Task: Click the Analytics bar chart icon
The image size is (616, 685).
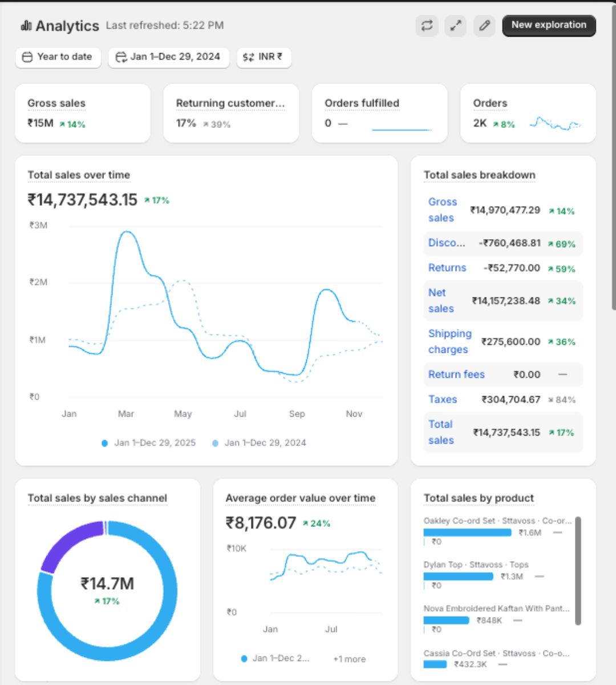Action: point(26,26)
